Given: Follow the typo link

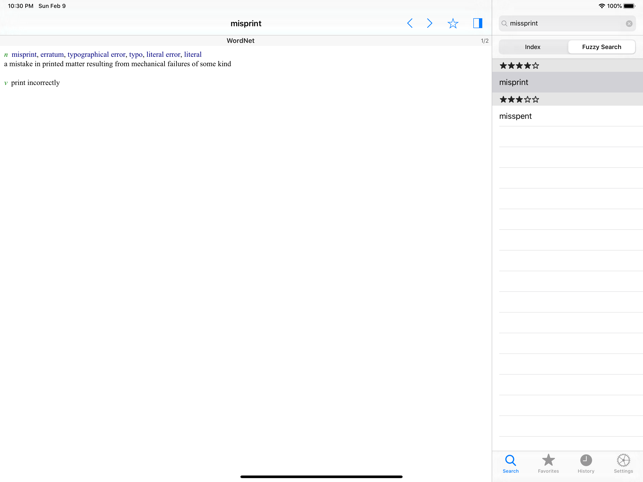Looking at the screenshot, I should [136, 55].
